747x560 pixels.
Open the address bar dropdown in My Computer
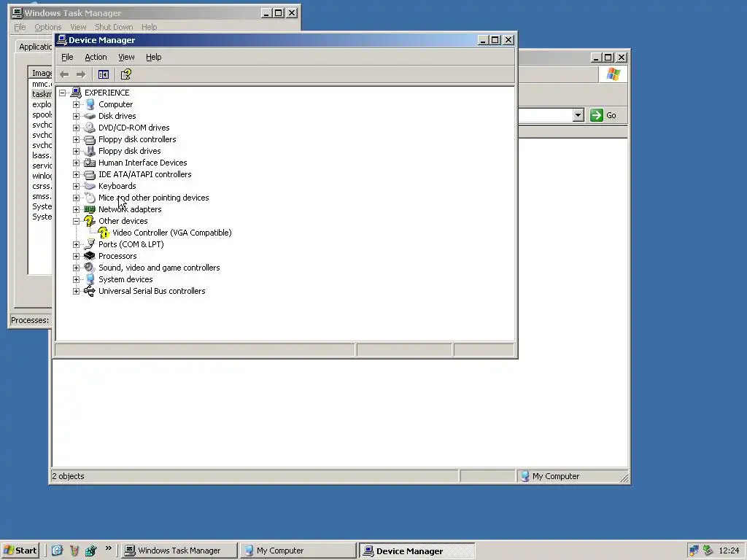(578, 115)
